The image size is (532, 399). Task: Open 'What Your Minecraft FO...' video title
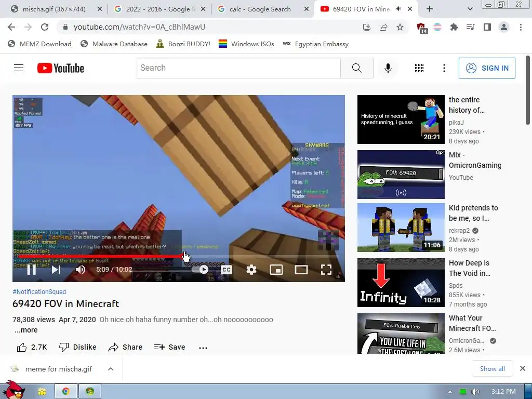[472, 323]
